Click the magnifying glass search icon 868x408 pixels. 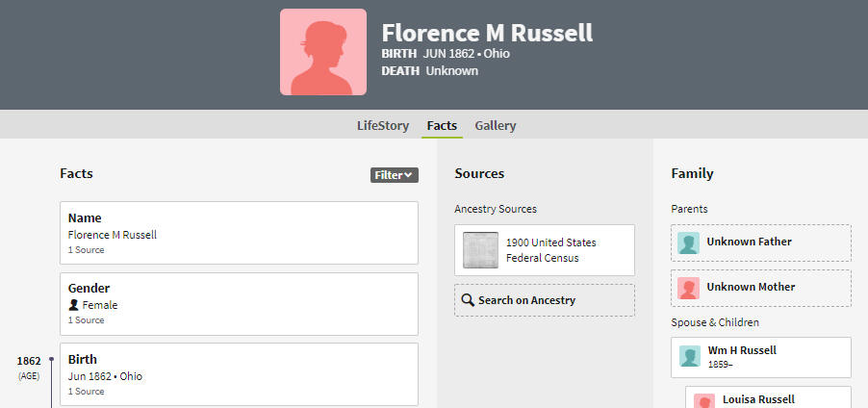pos(468,300)
